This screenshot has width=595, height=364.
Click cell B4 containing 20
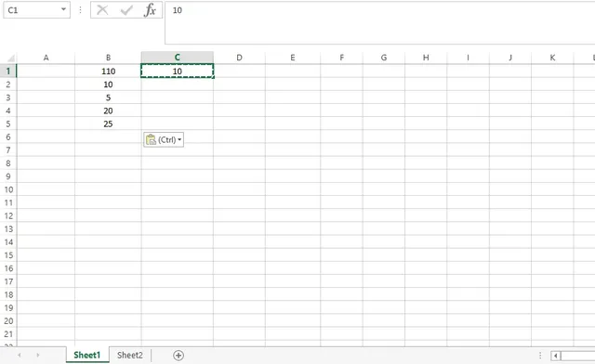pos(108,110)
